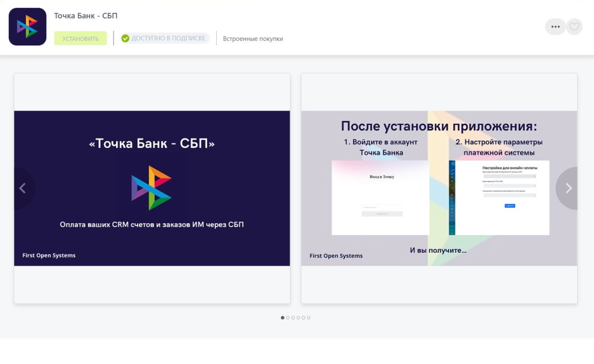Click the УСТАНОВИТЬ install button
Image resolution: width=594 pixels, height=364 pixels.
tap(81, 38)
